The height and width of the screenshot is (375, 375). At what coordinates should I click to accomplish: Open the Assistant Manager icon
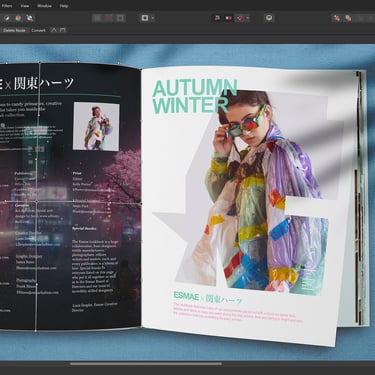[269, 18]
